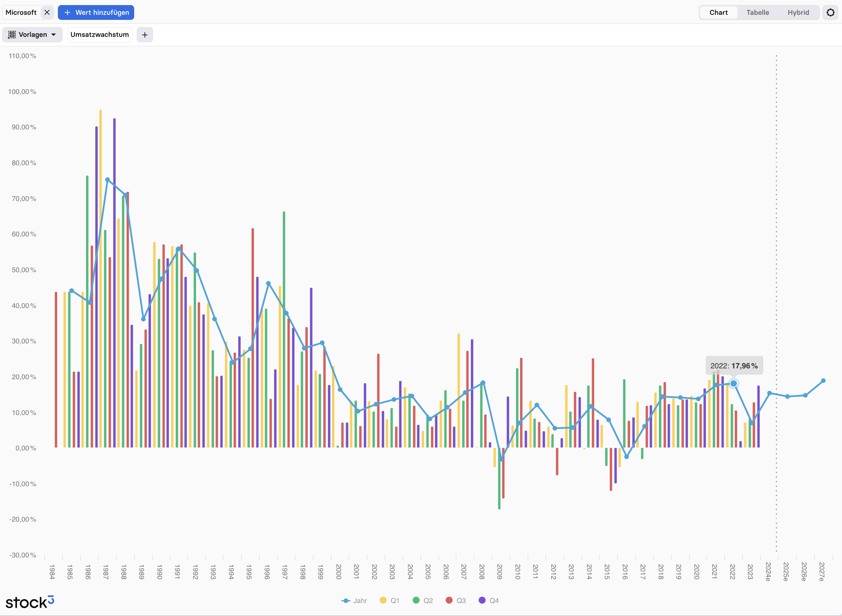842x616 pixels.
Task: Click the 2022 data point on line
Action: [733, 383]
